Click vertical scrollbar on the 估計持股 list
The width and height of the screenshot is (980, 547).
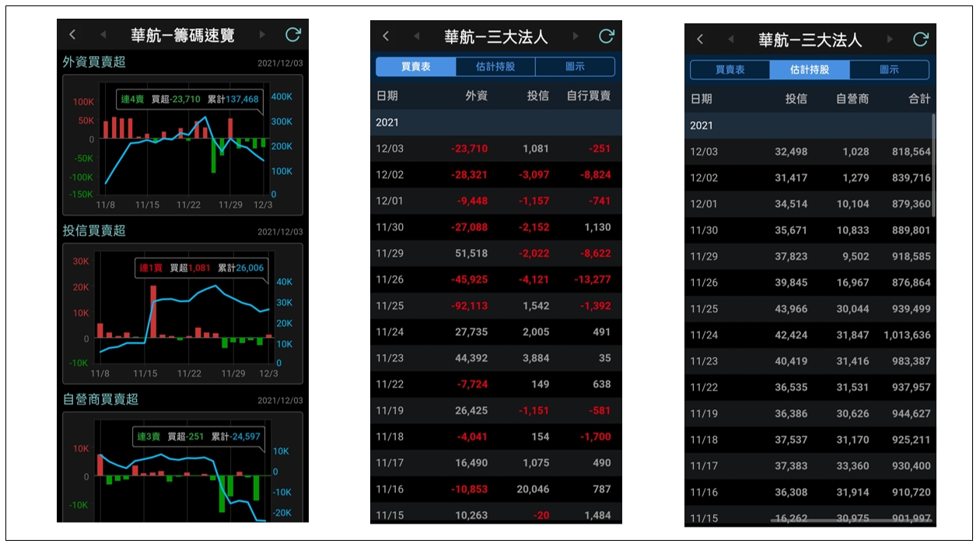tap(933, 163)
